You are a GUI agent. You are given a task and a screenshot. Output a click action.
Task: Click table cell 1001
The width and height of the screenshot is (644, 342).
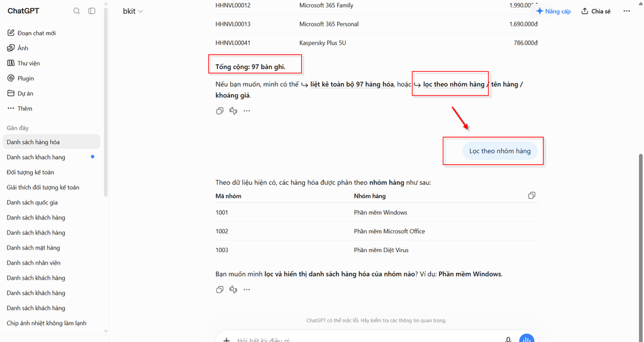coord(222,212)
